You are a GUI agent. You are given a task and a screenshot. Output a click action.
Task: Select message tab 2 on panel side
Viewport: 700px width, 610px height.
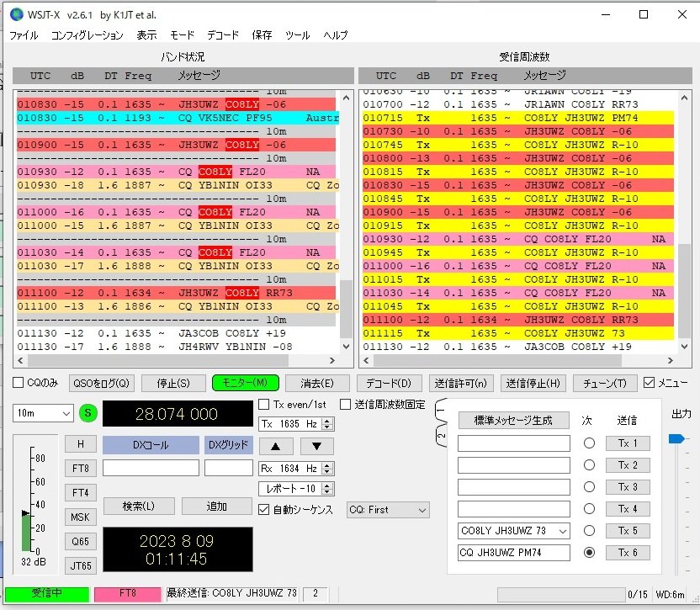click(x=441, y=435)
